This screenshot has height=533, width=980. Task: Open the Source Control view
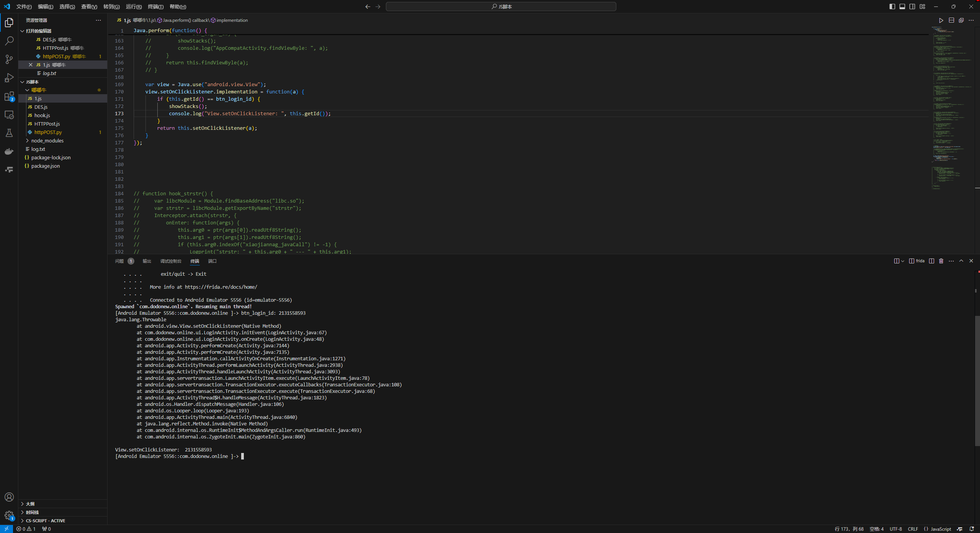pyautogui.click(x=9, y=59)
